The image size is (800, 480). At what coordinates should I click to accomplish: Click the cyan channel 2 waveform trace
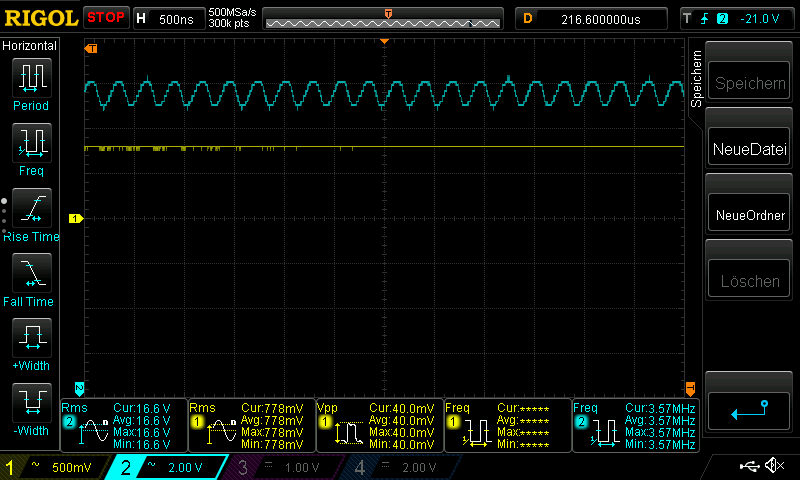[384, 93]
